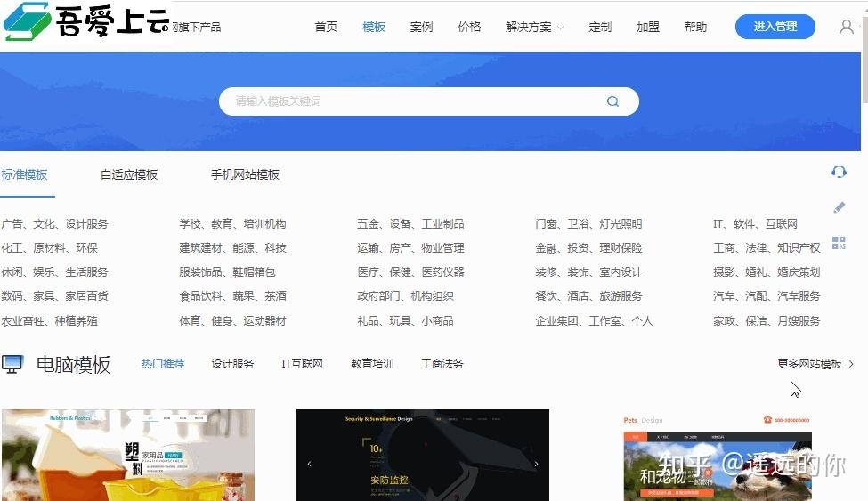Open 加盟 navigation item
Image resolution: width=868 pixels, height=501 pixels.
648,27
